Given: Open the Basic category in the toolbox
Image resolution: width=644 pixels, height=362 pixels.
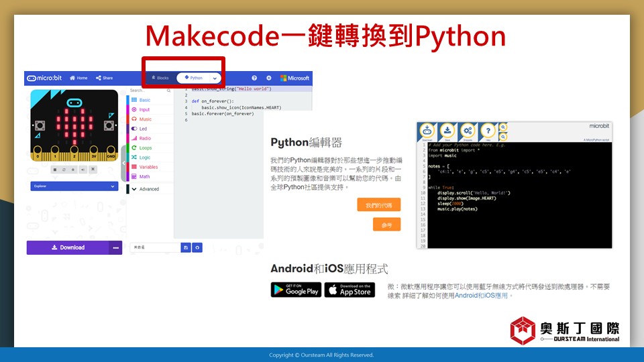Looking at the screenshot, I should click(150, 100).
